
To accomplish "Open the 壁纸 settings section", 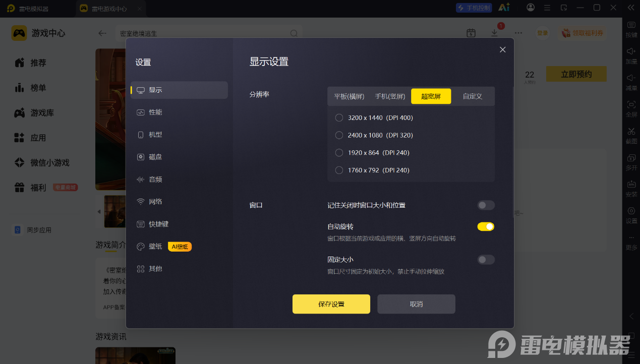I will 179,247.
